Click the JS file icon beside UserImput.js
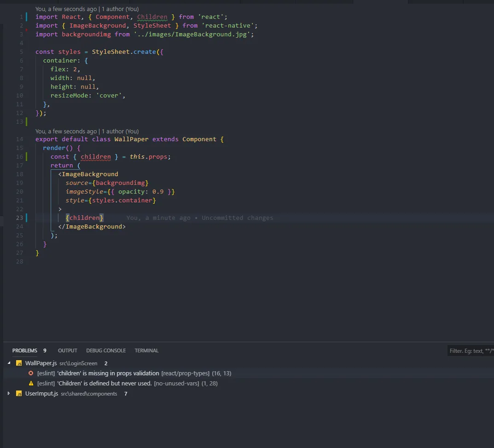The width and height of the screenshot is (494, 448). tap(19, 394)
